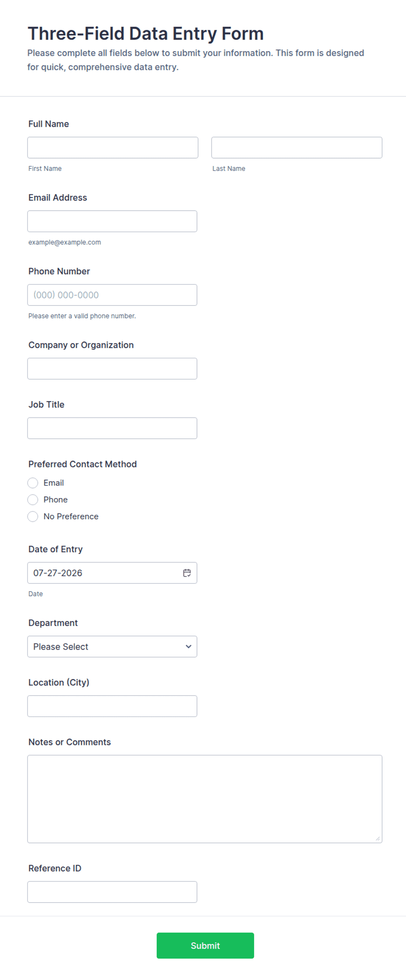This screenshot has height=980, width=406.
Task: Focus the Location (City) input
Action: pyautogui.click(x=112, y=706)
